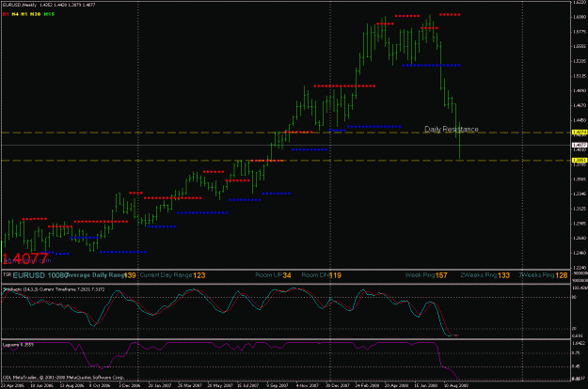Image resolution: width=588 pixels, height=389 pixels.
Task: Click the 10 Aug 2008 date label
Action: click(454, 385)
